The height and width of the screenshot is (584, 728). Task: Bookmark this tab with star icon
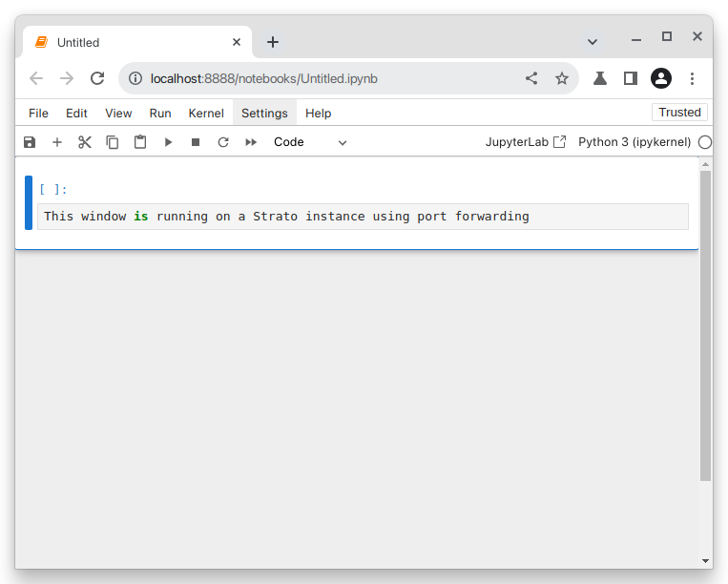562,78
